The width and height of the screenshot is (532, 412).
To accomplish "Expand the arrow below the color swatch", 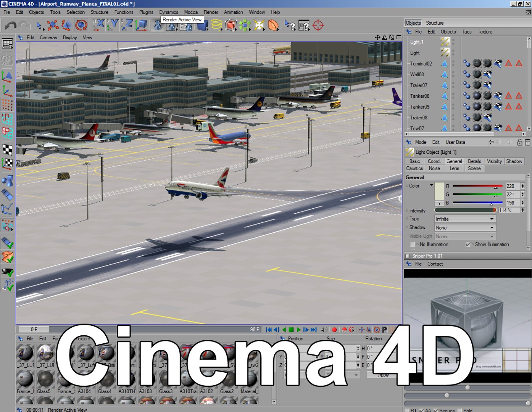I will coord(440,203).
